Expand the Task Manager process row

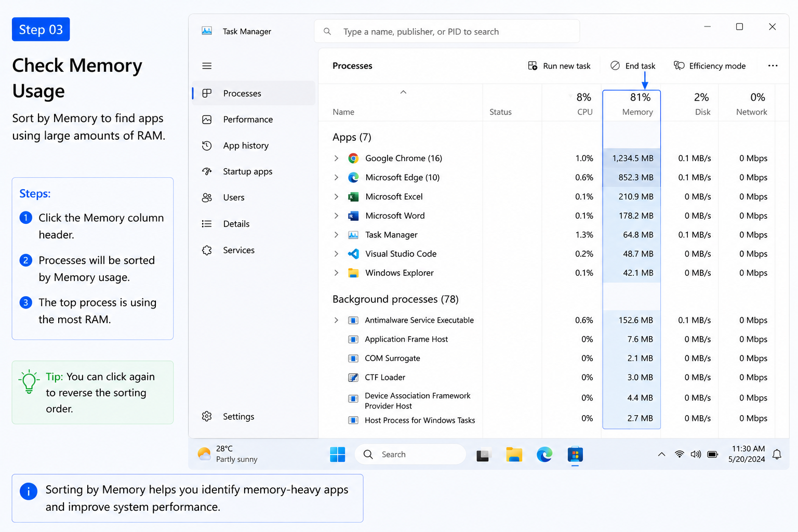(336, 235)
